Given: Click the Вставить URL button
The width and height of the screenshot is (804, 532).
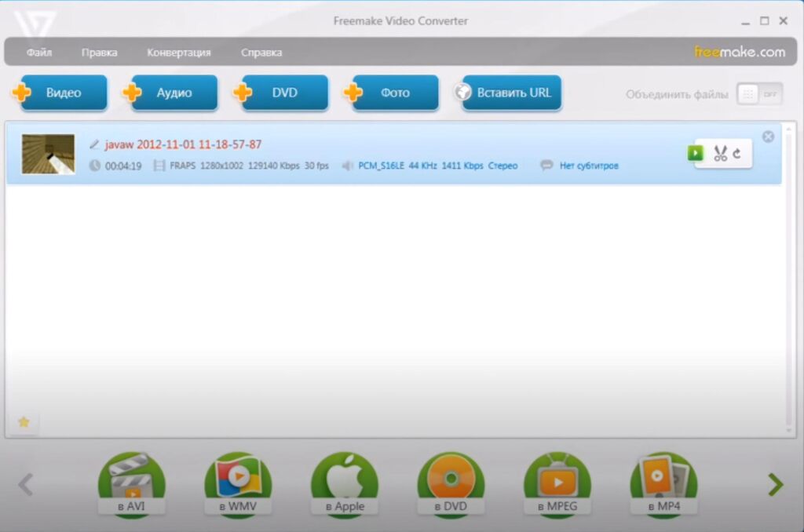Looking at the screenshot, I should [x=508, y=93].
